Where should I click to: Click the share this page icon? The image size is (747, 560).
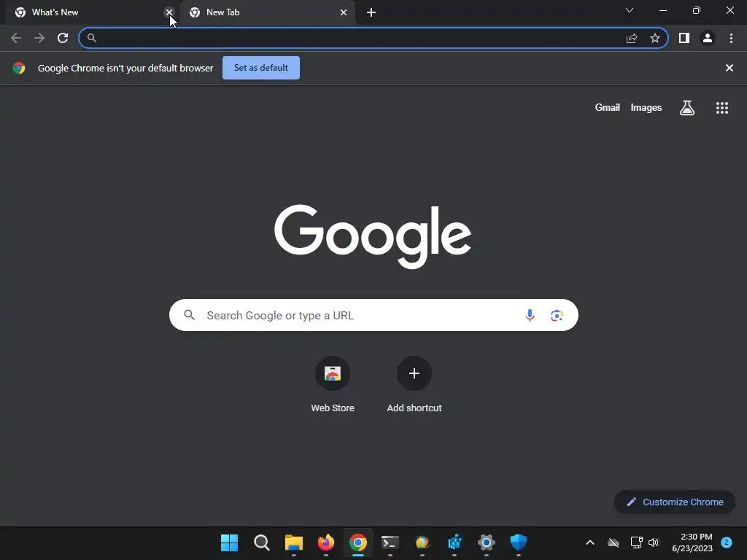click(x=632, y=38)
